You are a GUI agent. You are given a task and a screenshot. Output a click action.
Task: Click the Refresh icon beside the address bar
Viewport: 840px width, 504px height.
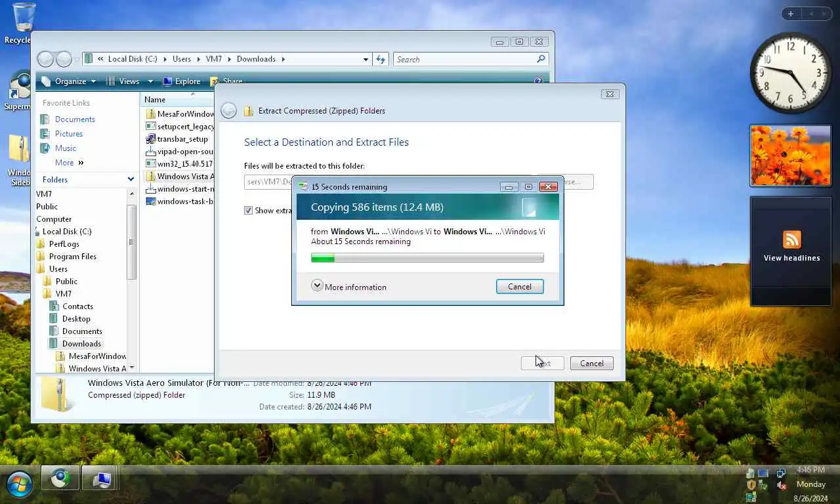click(381, 59)
